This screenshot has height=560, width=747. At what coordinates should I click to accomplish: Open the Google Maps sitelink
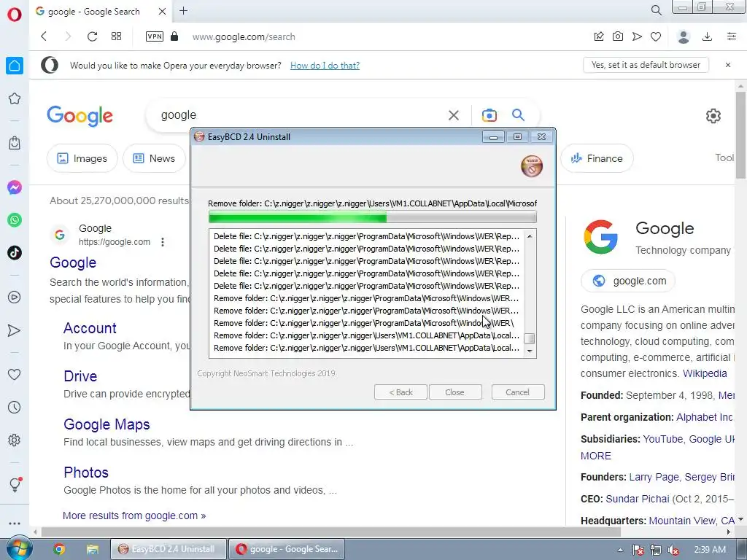click(107, 424)
